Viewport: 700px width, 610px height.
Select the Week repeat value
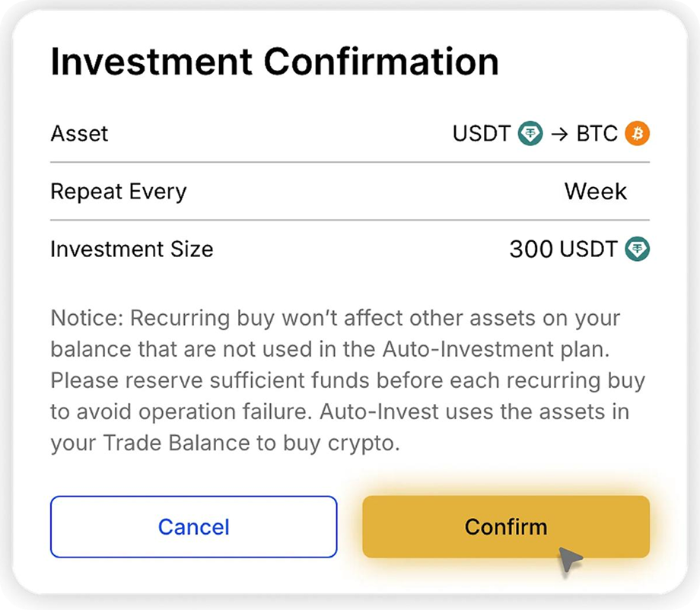(596, 191)
